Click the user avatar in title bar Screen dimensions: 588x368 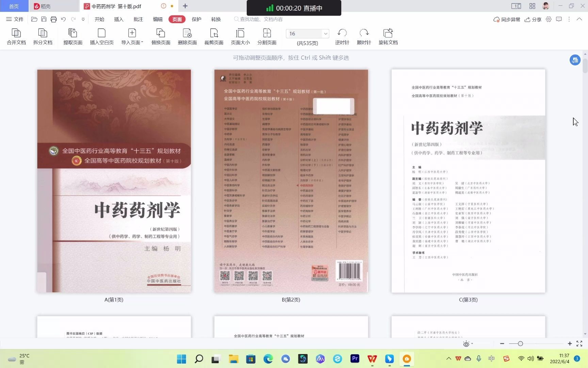click(x=546, y=6)
